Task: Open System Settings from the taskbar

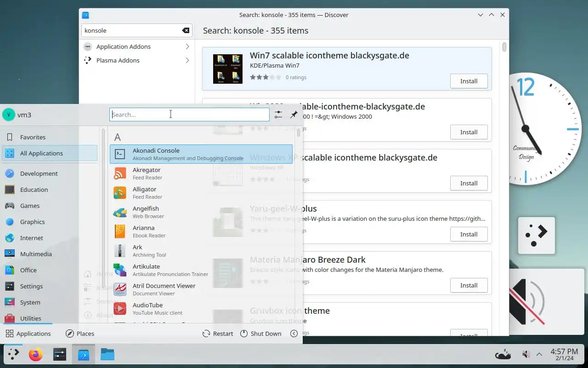Action: coord(60,354)
